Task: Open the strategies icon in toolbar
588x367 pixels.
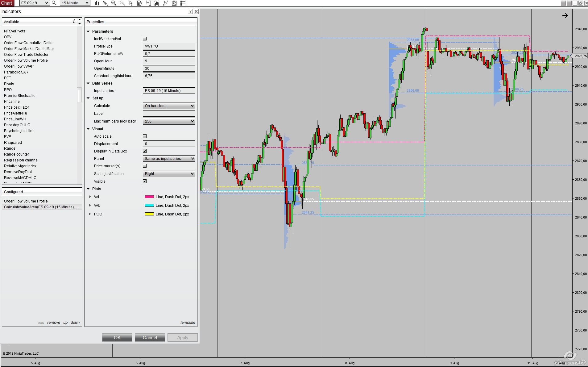Action: click(x=174, y=3)
